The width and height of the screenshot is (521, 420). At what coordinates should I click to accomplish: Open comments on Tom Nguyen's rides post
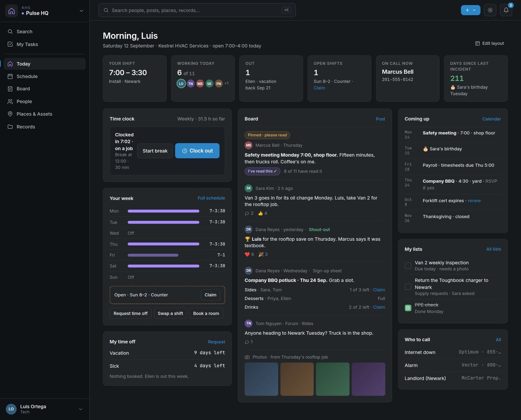pyautogui.click(x=249, y=342)
